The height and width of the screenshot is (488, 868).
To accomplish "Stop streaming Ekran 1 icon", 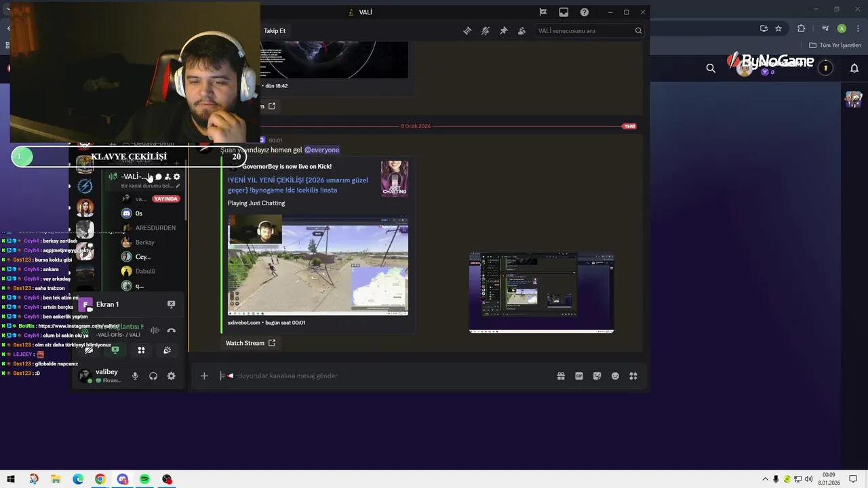I will [171, 304].
